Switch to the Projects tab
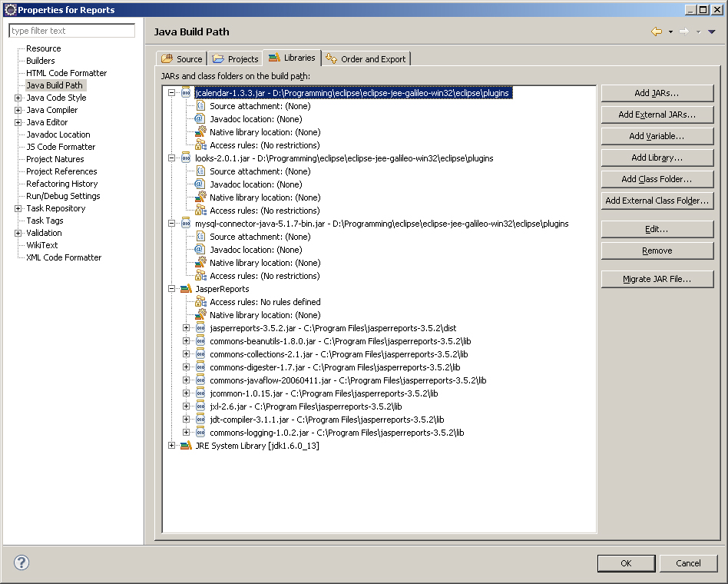This screenshot has width=728, height=584. pyautogui.click(x=235, y=59)
